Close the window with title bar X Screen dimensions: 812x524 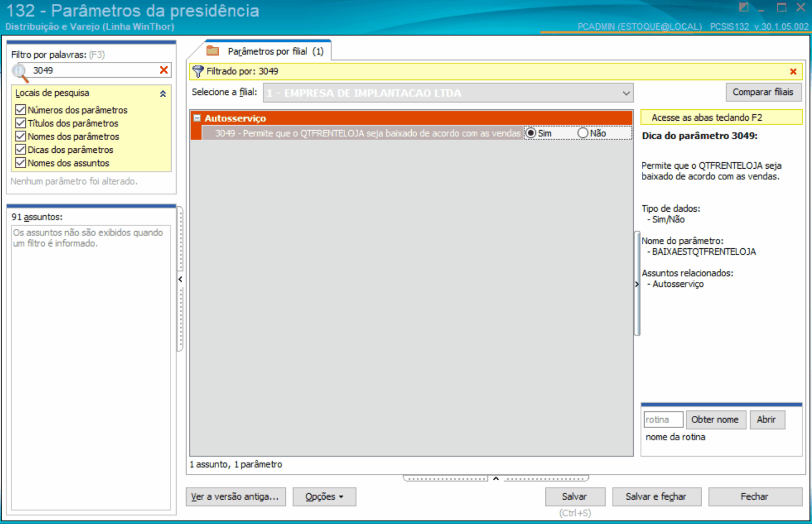pyautogui.click(x=800, y=7)
